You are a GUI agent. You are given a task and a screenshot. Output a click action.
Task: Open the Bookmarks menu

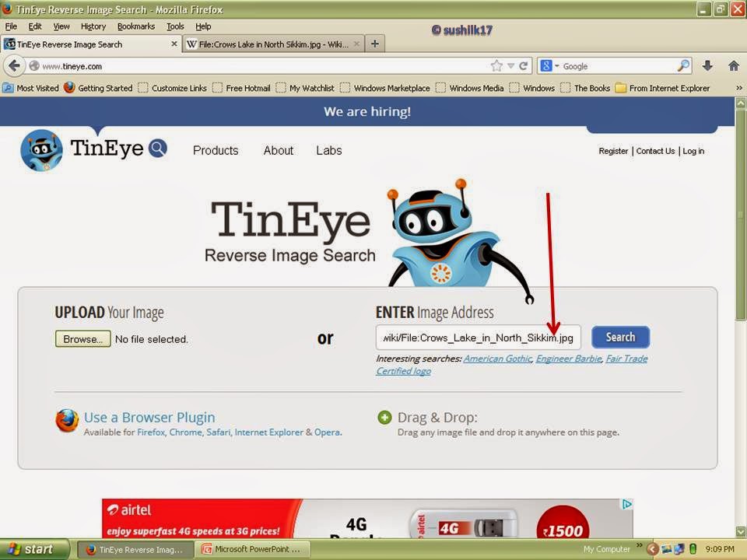pos(136,26)
